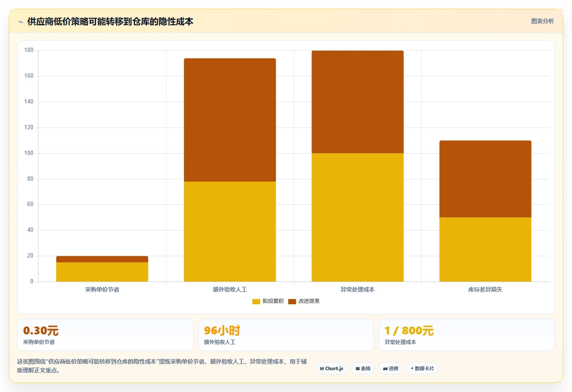Screen dimensions: 572x392
Task: Click the Chart.js tag
Action: click(x=331, y=368)
